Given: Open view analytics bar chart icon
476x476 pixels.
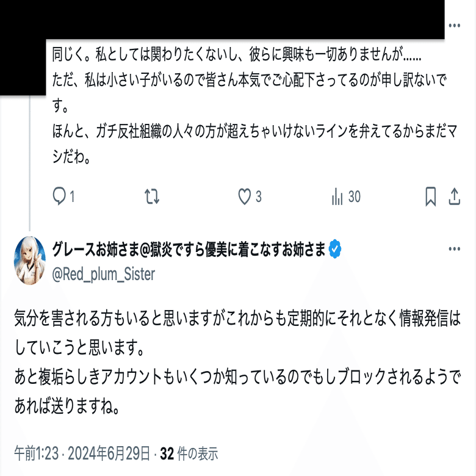Looking at the screenshot, I should point(337,197).
